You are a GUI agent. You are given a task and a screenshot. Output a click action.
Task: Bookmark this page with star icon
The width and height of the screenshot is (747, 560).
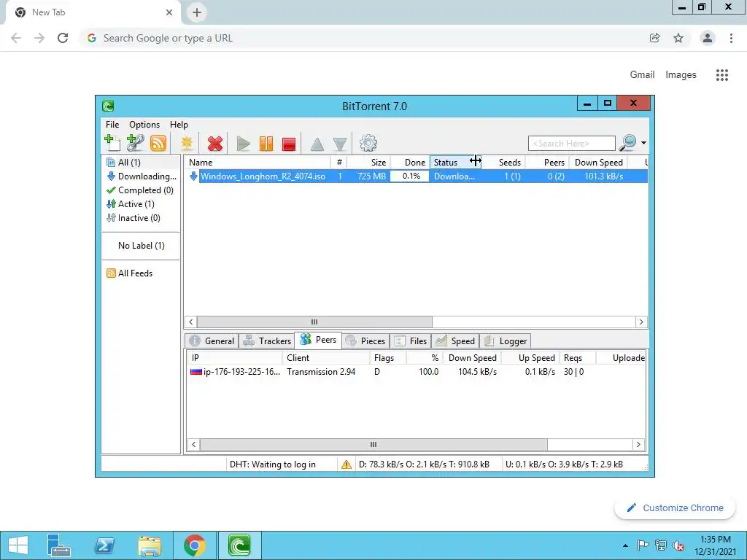click(678, 38)
